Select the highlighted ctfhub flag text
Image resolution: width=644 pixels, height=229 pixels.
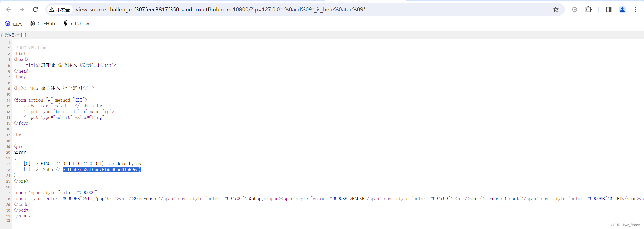(102, 170)
